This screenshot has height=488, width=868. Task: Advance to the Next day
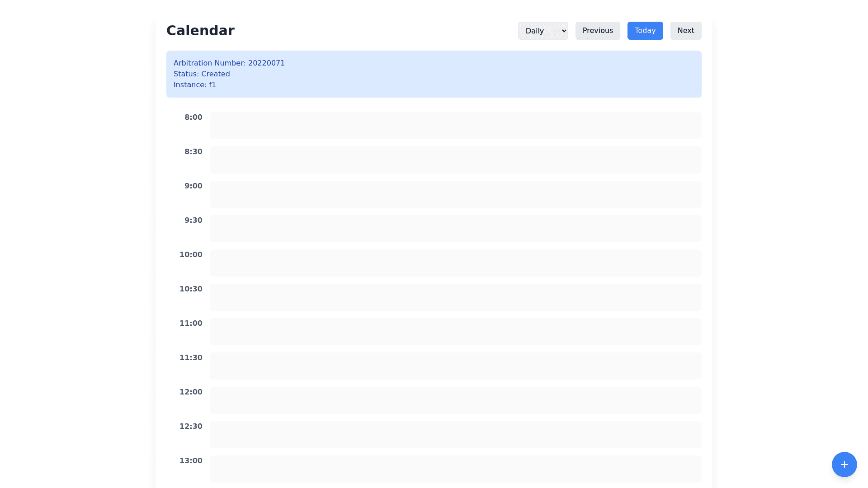pos(685,31)
